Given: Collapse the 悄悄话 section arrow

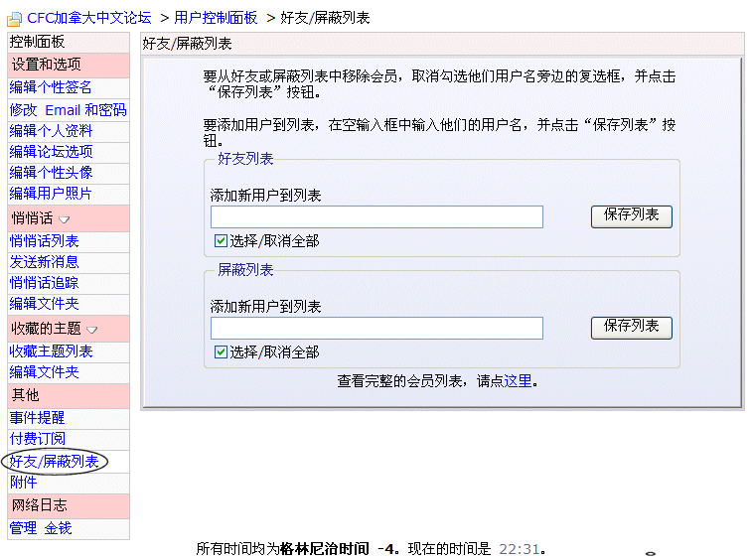Looking at the screenshot, I should point(65,219).
